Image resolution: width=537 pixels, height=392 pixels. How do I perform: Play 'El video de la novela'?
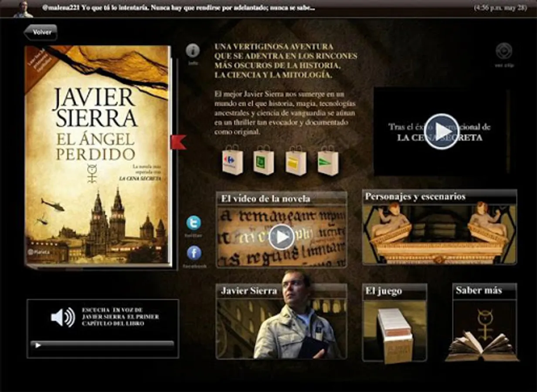click(282, 237)
